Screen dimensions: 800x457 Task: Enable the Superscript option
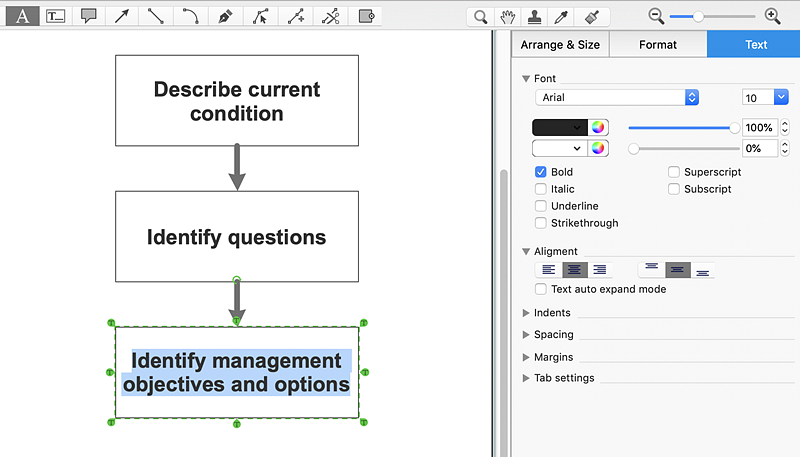[674, 172]
